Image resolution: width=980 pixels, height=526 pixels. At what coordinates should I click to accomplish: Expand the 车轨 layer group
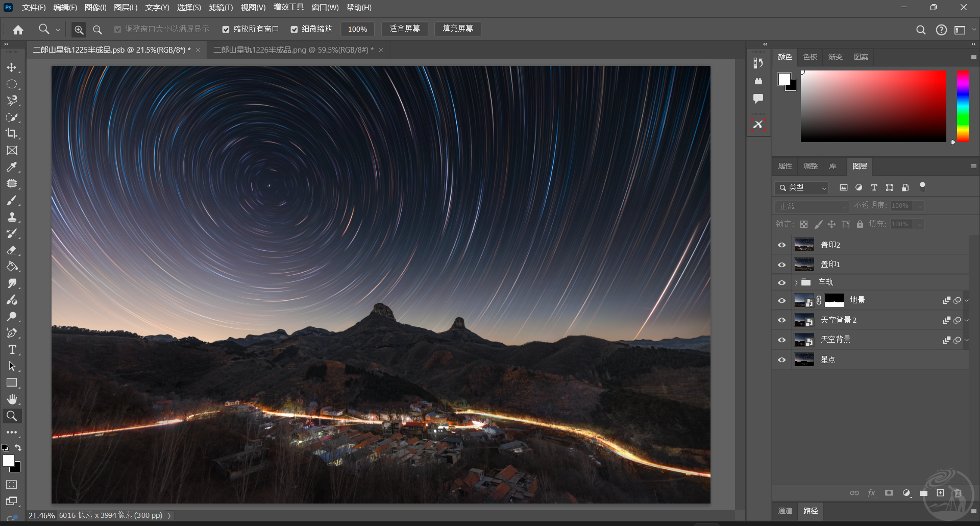(x=796, y=282)
